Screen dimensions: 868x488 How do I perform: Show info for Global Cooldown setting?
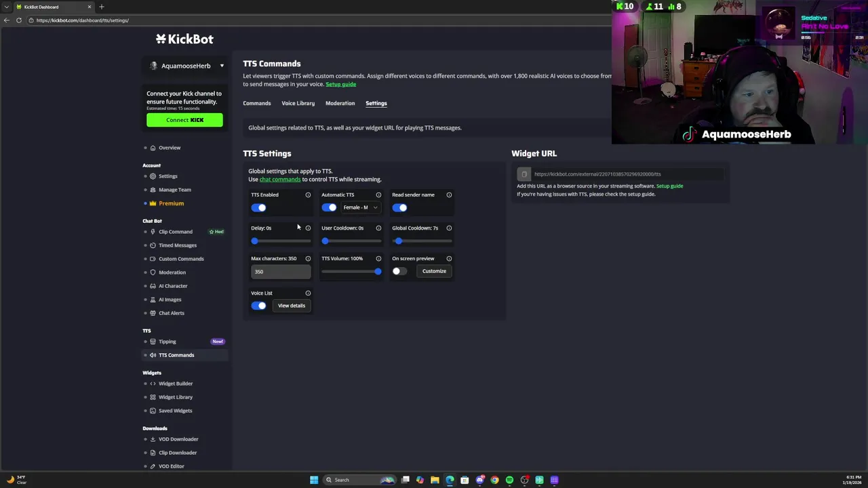[x=449, y=228]
